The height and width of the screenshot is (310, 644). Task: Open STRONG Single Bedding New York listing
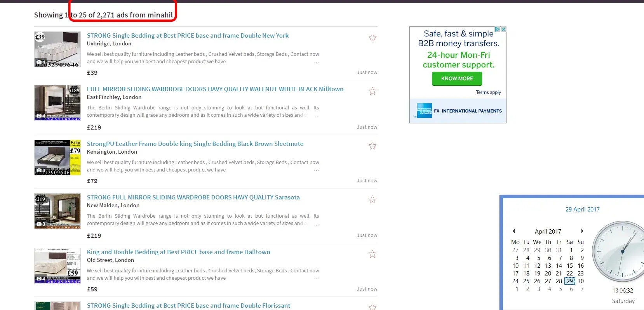coord(188,35)
